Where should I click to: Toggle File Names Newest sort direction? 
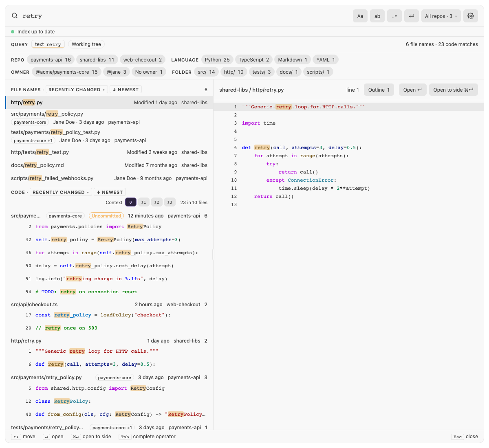click(x=126, y=90)
